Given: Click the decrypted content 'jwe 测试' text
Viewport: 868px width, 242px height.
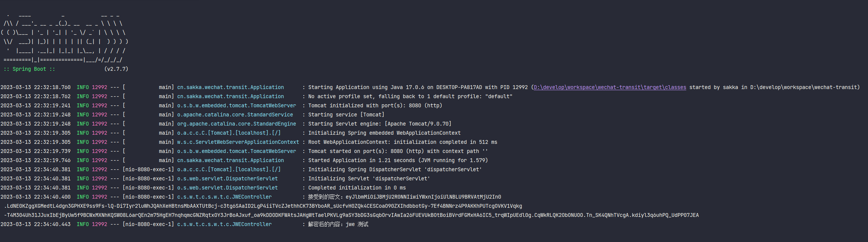Looking at the screenshot, I should [x=357, y=224].
